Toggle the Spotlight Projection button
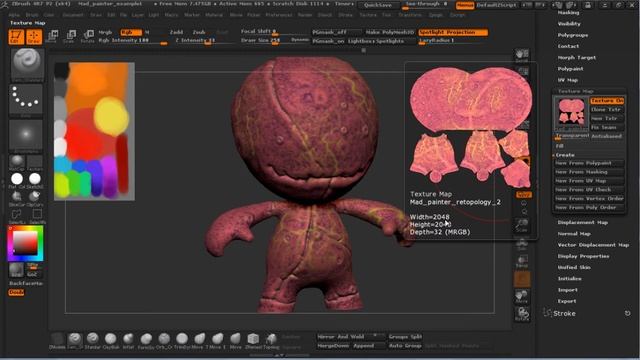 pos(453,32)
